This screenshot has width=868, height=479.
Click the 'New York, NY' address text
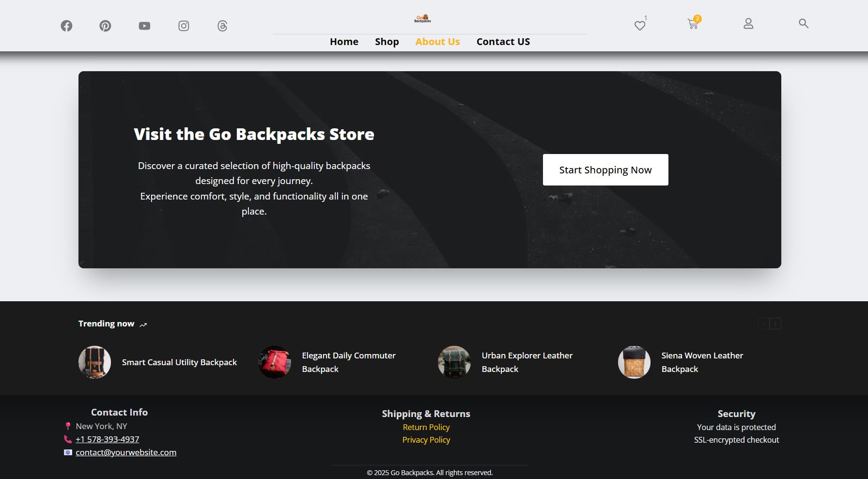(101, 426)
